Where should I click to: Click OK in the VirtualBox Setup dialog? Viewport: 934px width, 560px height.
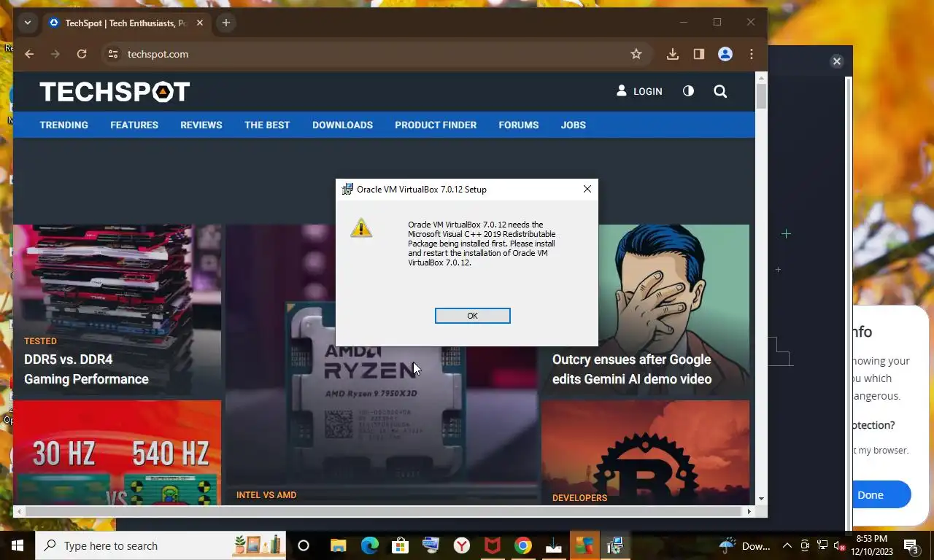pos(472,316)
